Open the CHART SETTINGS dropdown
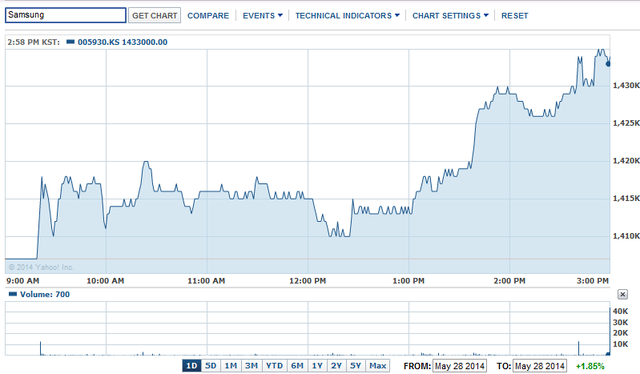640x374 pixels. [450, 16]
